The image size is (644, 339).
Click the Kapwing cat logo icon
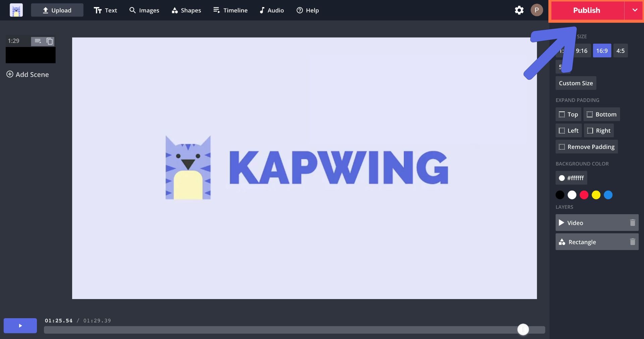(x=16, y=10)
